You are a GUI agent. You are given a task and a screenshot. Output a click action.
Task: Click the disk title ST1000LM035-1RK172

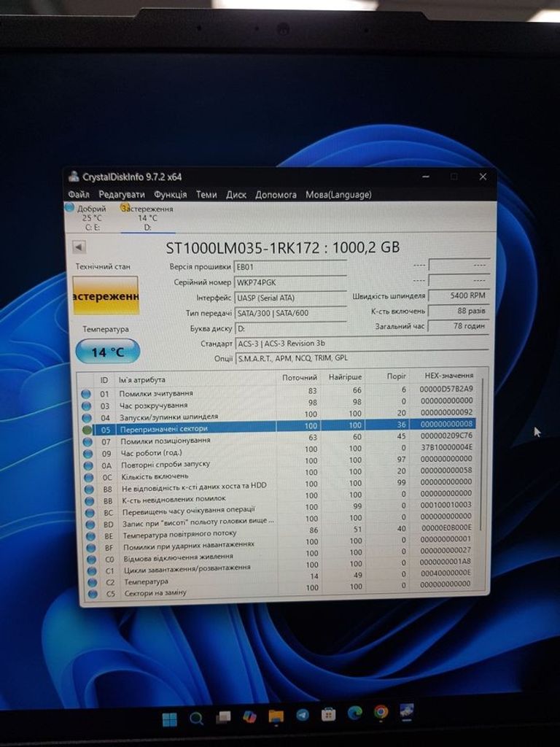(x=242, y=247)
